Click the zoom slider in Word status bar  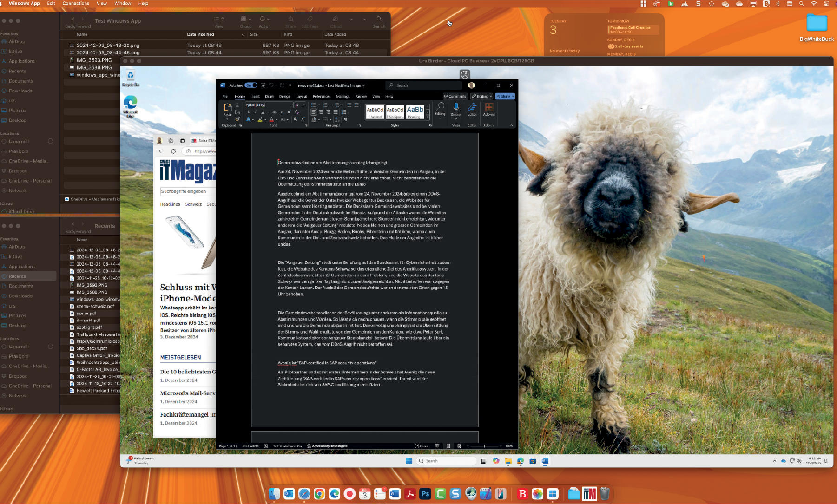[x=484, y=446]
